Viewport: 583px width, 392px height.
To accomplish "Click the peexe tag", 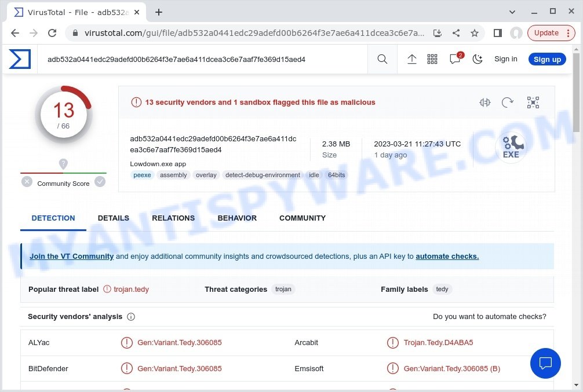I will tap(142, 175).
